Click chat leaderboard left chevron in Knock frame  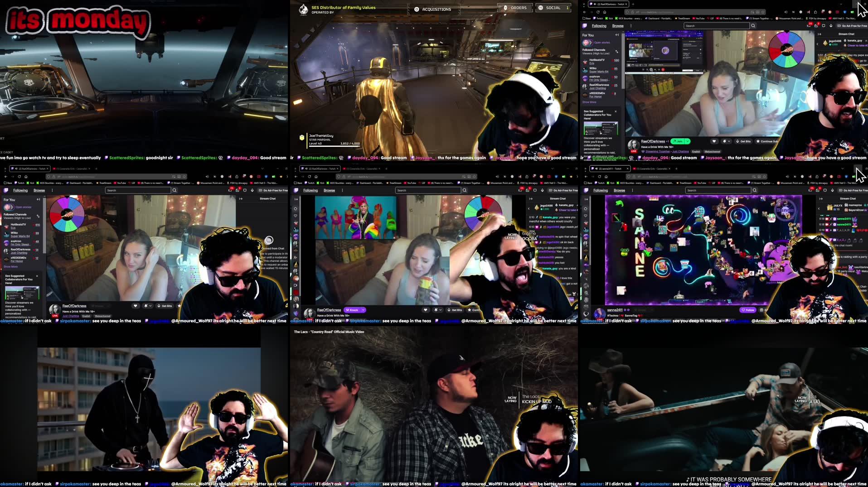[529, 208]
